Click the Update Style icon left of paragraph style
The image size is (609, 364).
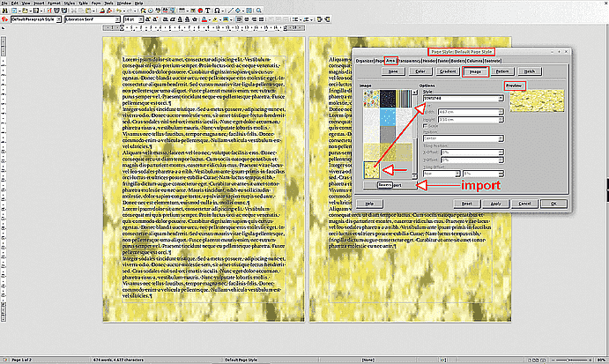point(4,19)
